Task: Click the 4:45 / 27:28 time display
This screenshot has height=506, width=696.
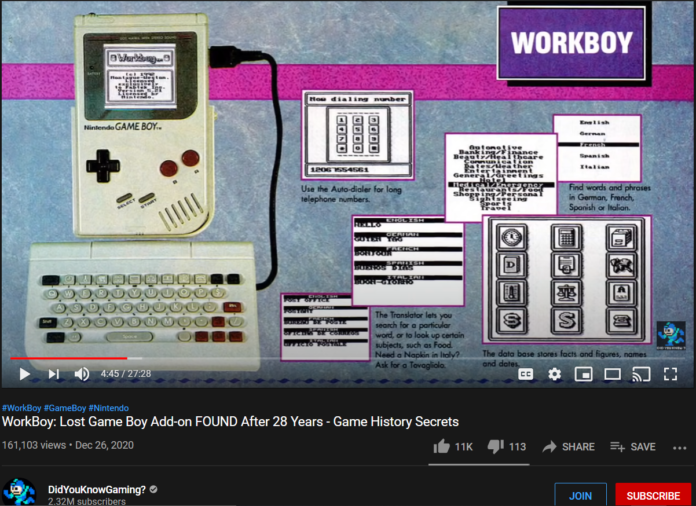Action: pyautogui.click(x=126, y=374)
